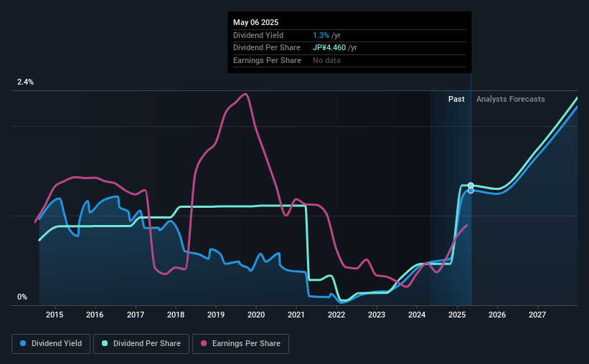Click the 2024 x-axis label
Screen dimensions: 589x364
click(417, 315)
